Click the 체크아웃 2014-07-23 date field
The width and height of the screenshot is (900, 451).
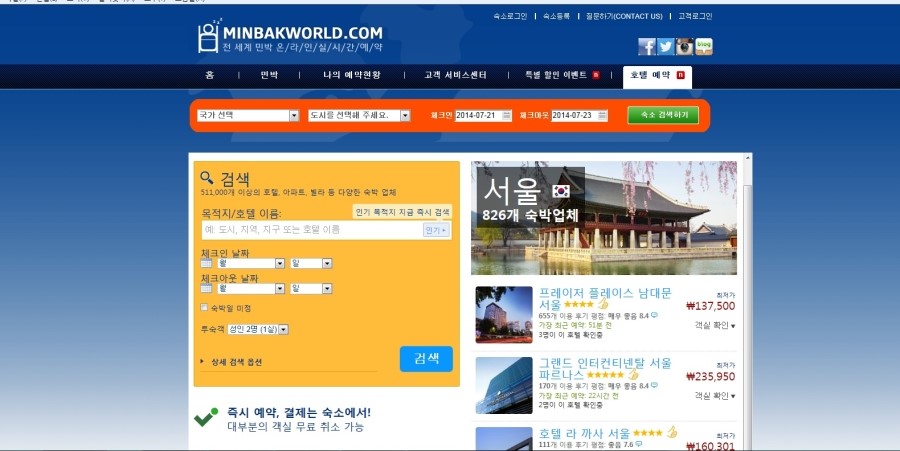pos(579,115)
